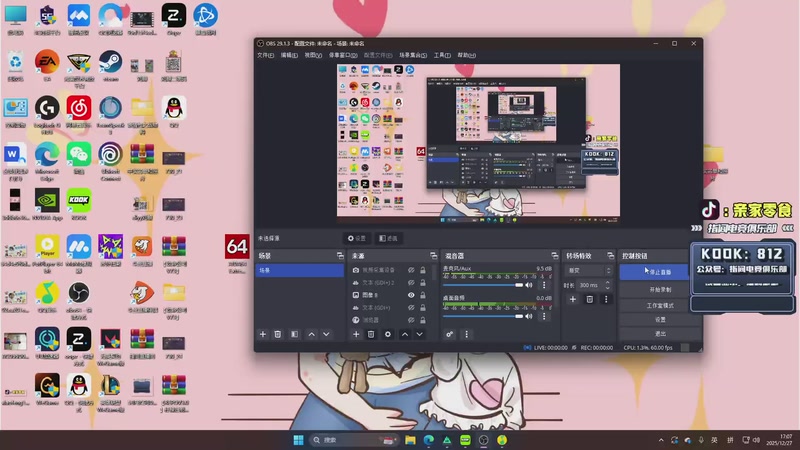Viewport: 800px width, 450px height.
Task: Open advanced audio properties gear in mixer
Action: [449, 334]
